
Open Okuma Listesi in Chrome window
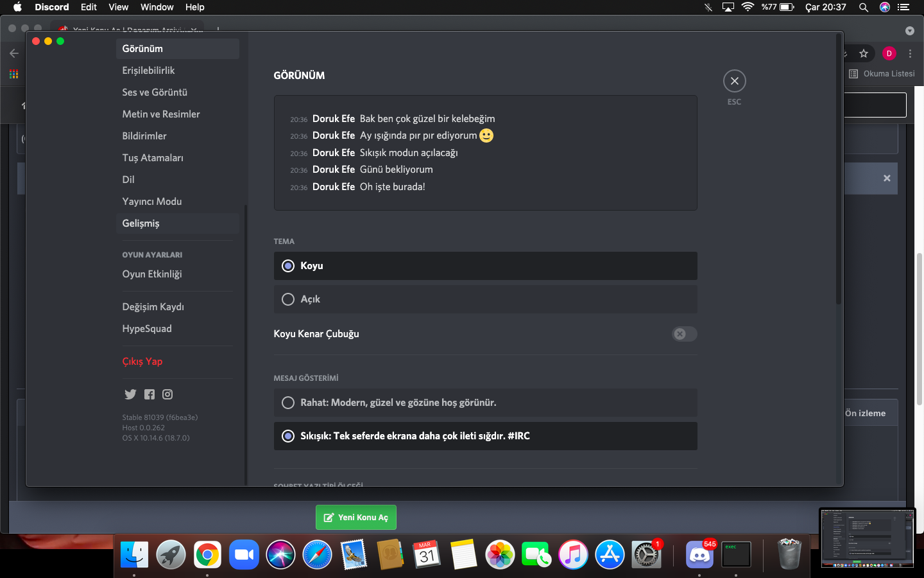[882, 74]
